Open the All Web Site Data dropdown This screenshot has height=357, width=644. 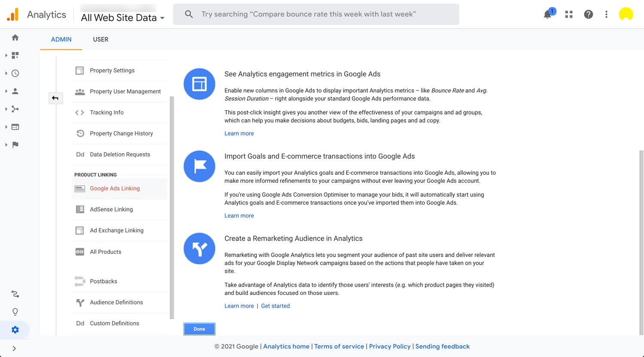(x=122, y=18)
